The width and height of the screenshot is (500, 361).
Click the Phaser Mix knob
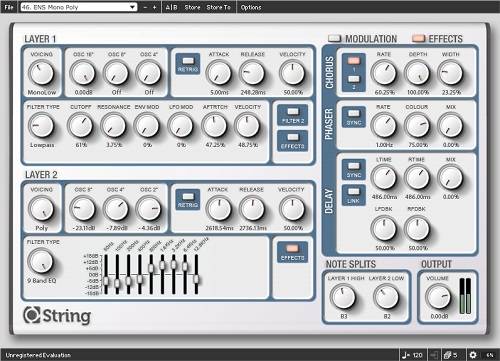pyautogui.click(x=451, y=126)
